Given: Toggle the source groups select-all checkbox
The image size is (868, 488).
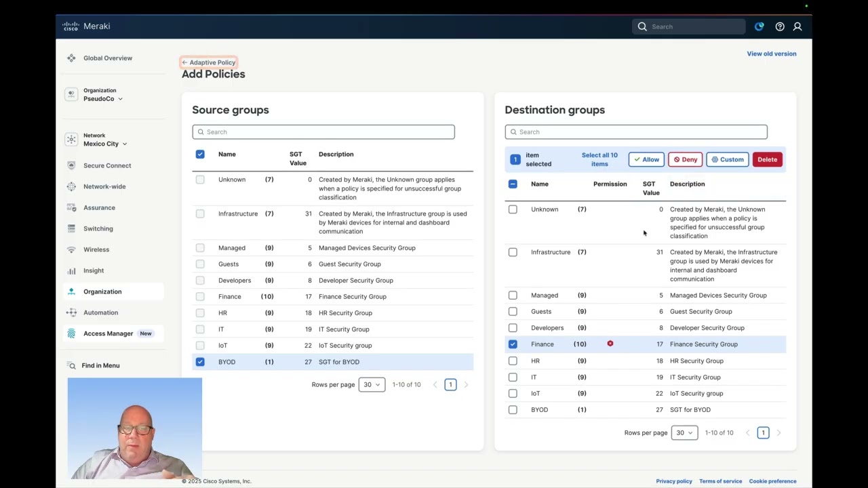Looking at the screenshot, I should (200, 155).
